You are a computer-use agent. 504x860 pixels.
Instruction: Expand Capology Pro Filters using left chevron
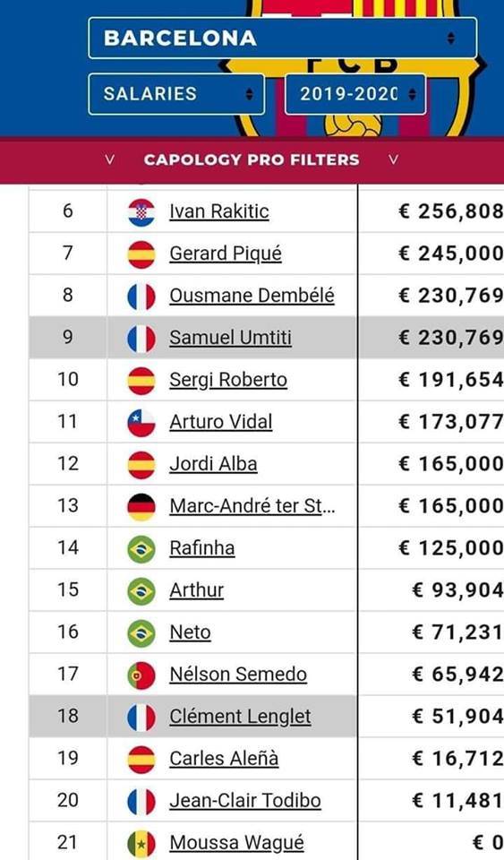(x=109, y=159)
